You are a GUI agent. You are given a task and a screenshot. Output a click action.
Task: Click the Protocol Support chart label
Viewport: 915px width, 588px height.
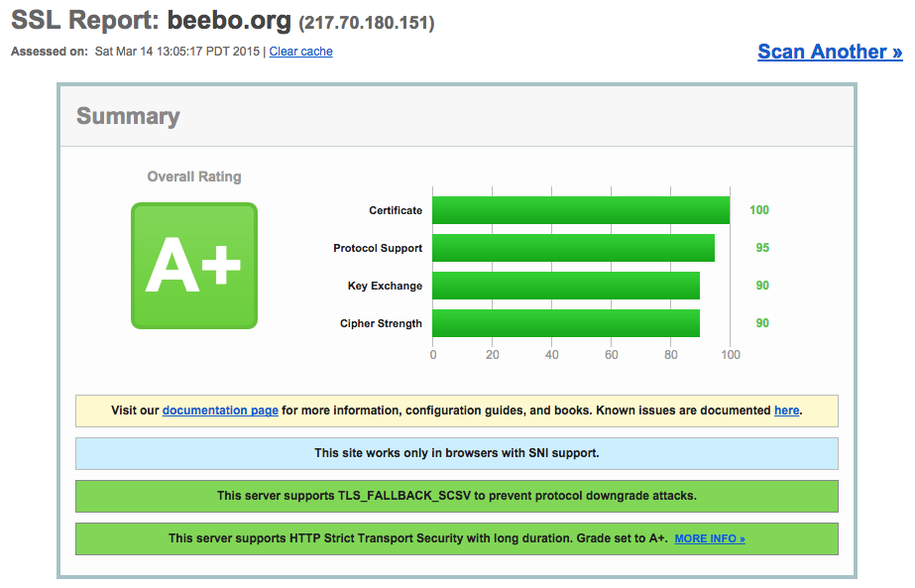[x=378, y=248]
